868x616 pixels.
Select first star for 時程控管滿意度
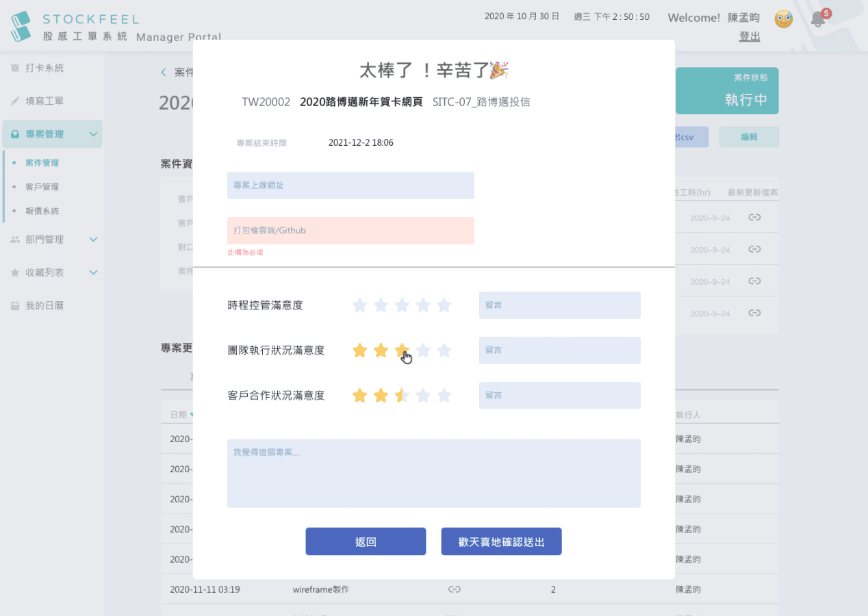[x=359, y=305]
